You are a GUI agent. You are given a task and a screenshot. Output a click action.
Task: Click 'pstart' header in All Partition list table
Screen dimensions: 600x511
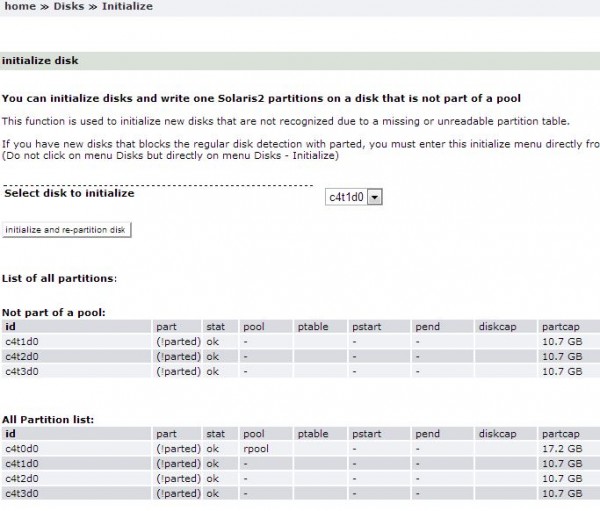pos(367,434)
